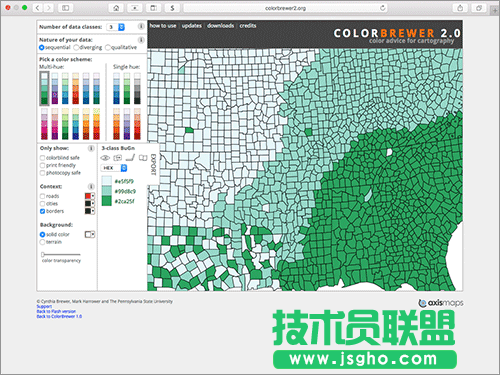Viewport: 500px width, 375px height.
Task: Select the diverging data radio button
Action: pos(76,47)
